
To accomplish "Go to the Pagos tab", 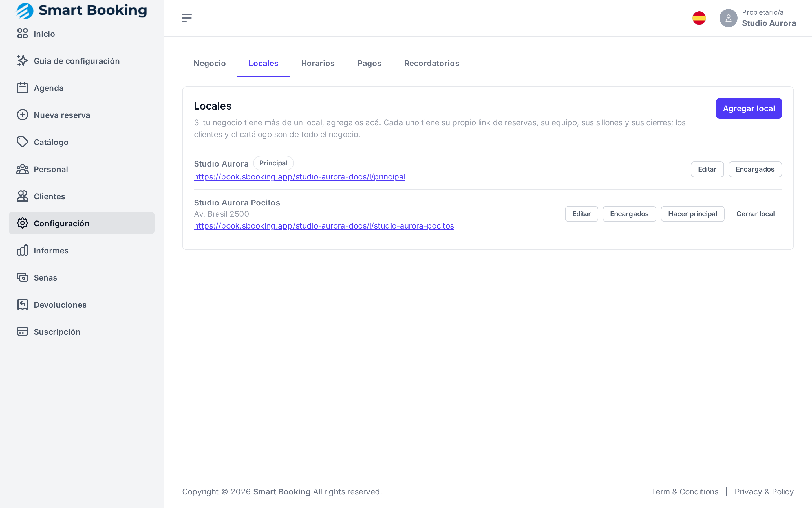I will (x=369, y=63).
